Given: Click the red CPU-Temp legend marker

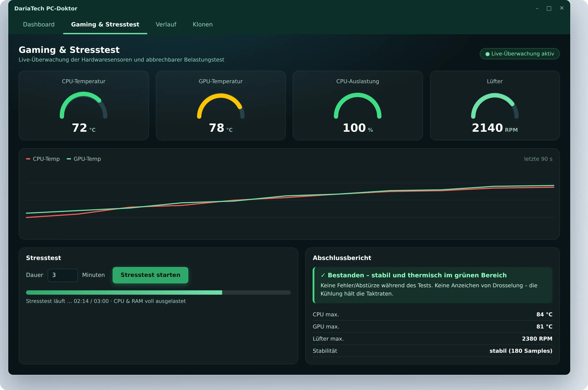Looking at the screenshot, I should pos(28,159).
